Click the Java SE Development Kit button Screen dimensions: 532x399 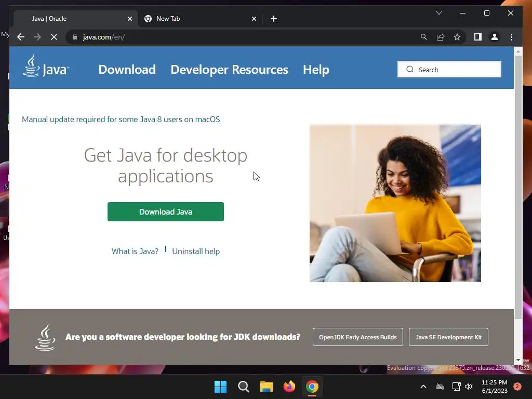click(448, 337)
